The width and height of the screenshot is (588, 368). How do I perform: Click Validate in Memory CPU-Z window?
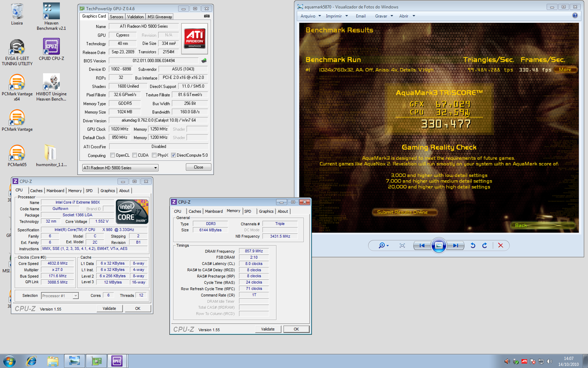268,329
